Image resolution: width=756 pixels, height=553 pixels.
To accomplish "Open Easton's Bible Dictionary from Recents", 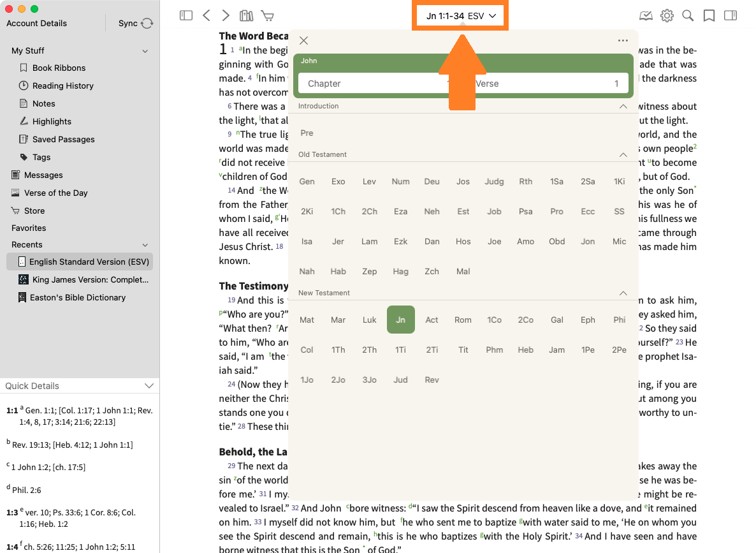I will point(77,297).
